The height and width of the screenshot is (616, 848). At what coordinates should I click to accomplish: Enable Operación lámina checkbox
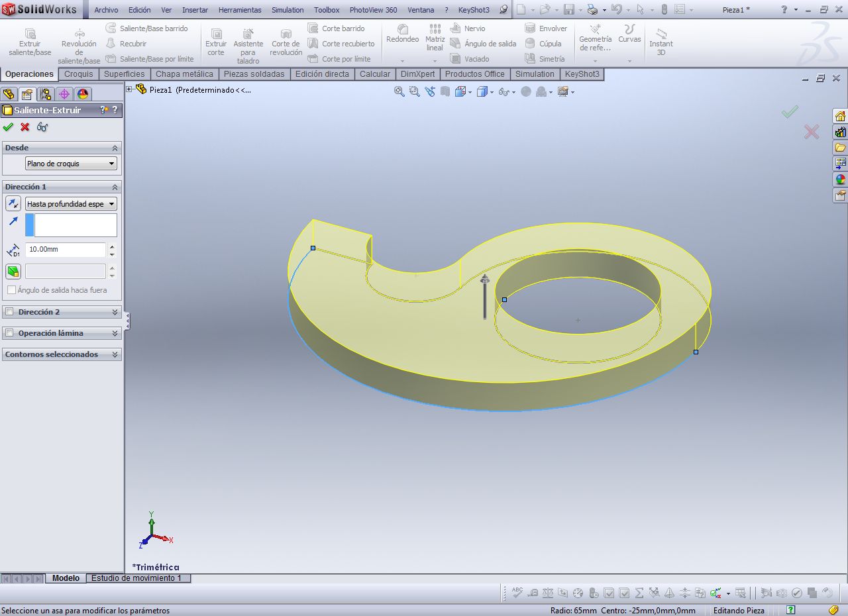(9, 333)
